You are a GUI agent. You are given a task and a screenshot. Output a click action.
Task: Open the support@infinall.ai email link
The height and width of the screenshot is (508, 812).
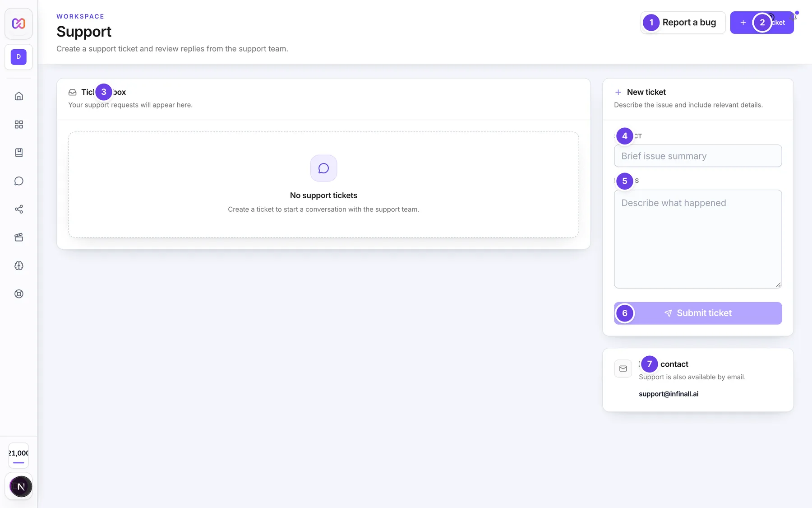click(x=669, y=394)
